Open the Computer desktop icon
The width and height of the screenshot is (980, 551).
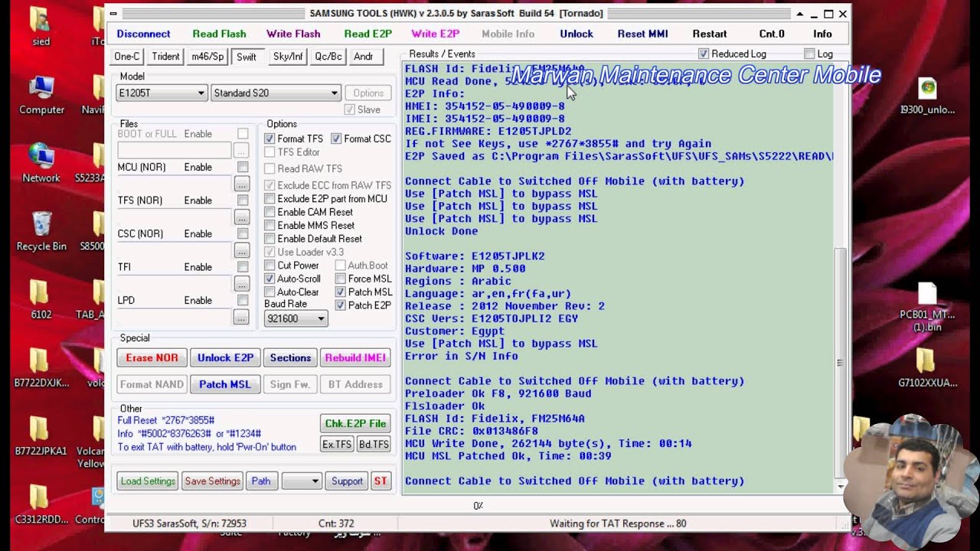[41, 96]
